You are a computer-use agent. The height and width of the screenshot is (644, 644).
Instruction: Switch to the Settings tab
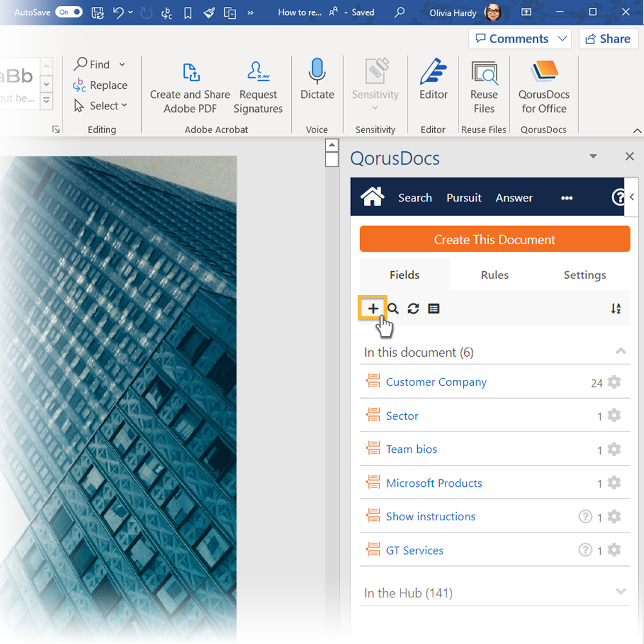(x=584, y=275)
